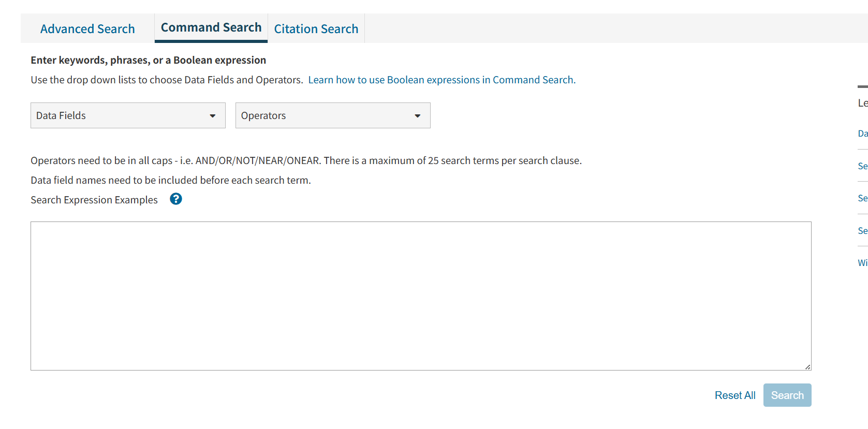Open the Operators dropdown
This screenshot has width=868, height=429.
click(x=333, y=115)
